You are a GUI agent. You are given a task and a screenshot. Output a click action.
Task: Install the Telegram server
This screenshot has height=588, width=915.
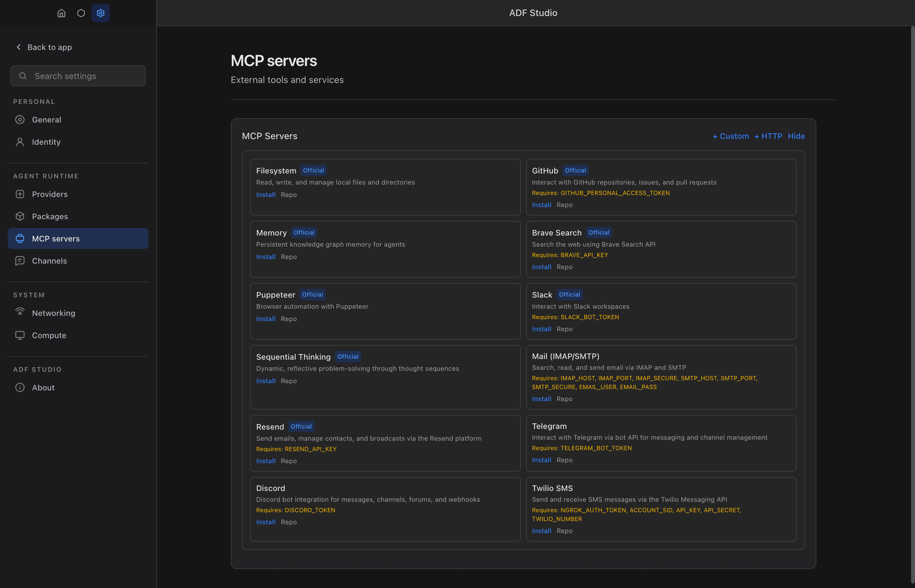[x=541, y=460]
